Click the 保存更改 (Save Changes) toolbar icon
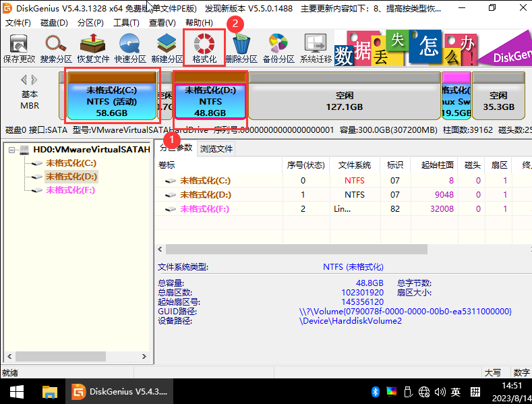 point(19,48)
